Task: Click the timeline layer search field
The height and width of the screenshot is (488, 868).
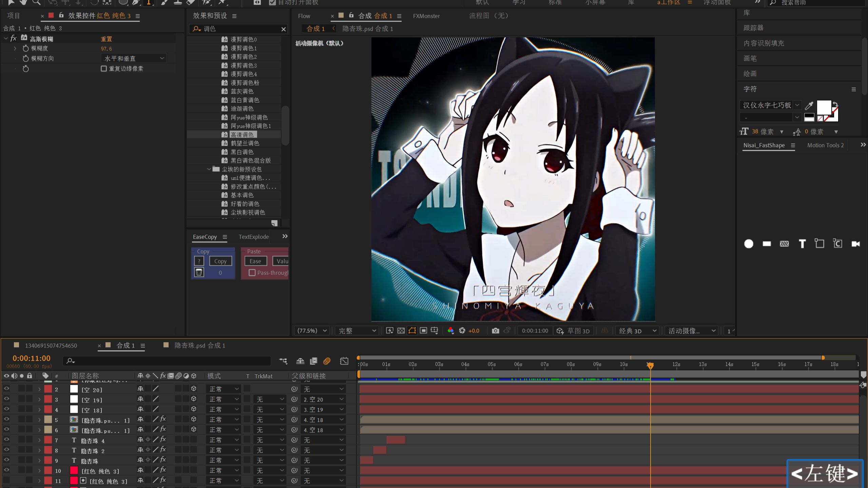Action: (x=167, y=361)
